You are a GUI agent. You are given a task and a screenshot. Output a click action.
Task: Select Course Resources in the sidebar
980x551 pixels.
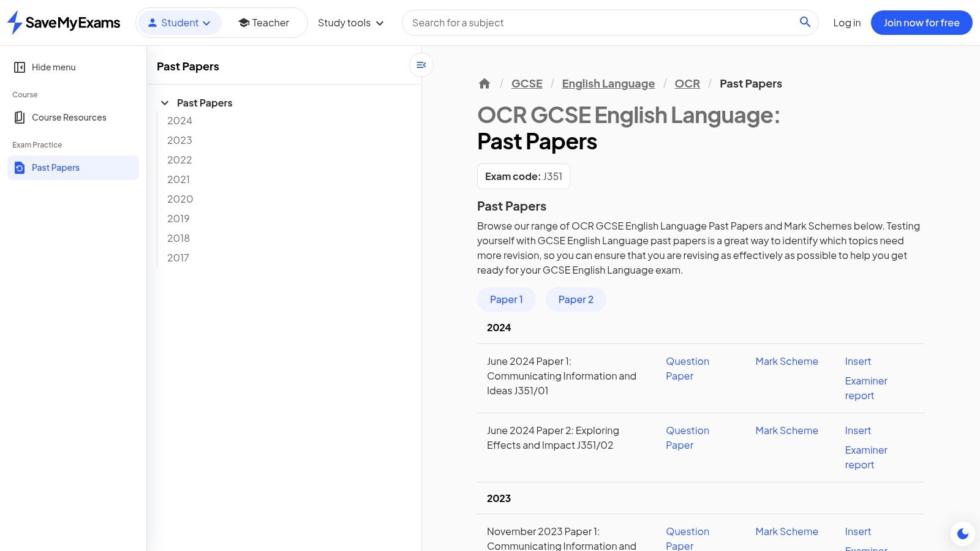73,118
